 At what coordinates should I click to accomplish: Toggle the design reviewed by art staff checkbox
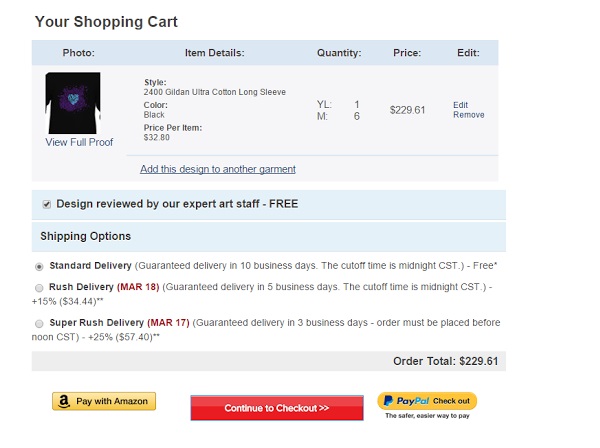pyautogui.click(x=47, y=204)
